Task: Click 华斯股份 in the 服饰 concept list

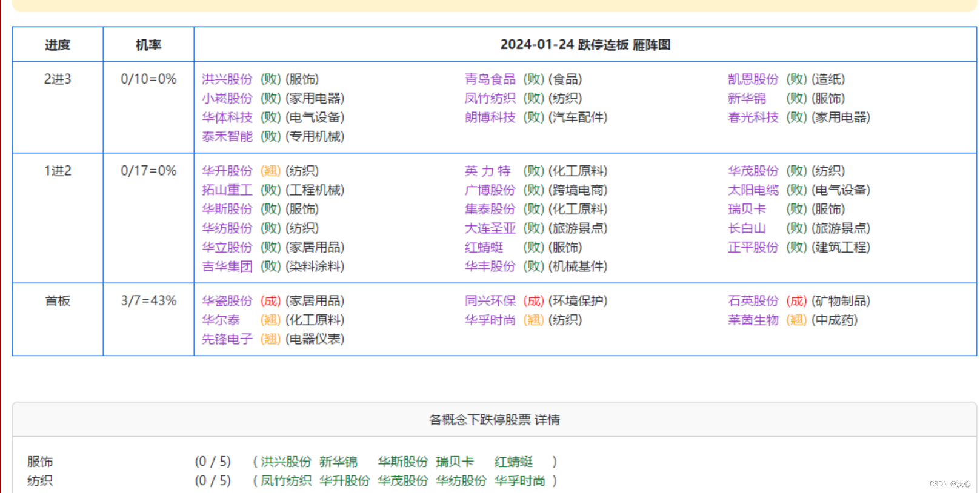Action: [403, 462]
